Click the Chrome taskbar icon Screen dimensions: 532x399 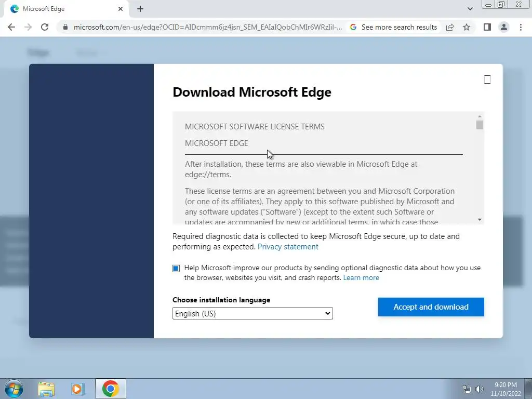coord(111,389)
